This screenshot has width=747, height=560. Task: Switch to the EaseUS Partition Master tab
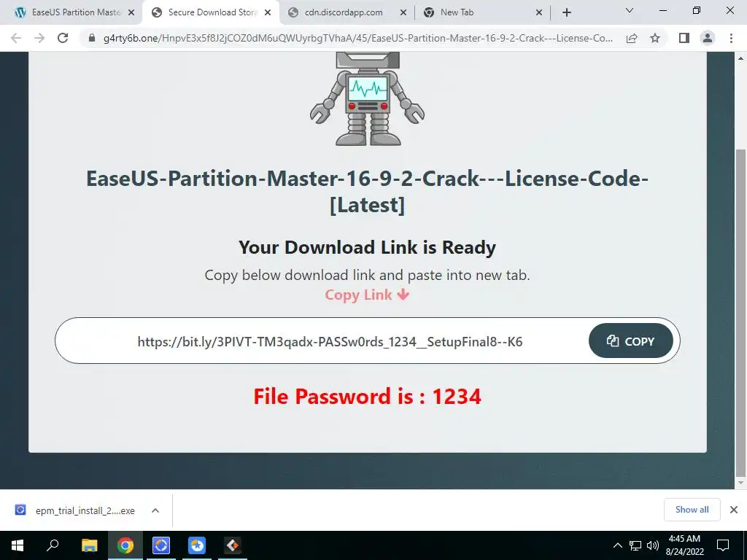[x=71, y=12]
